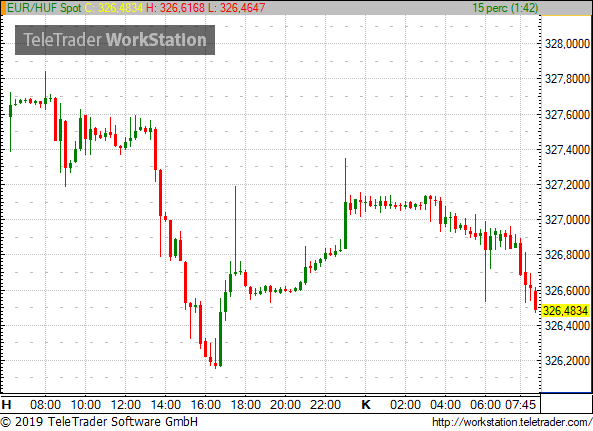Click the yellow current price tag 326,4834
593x431 pixels.
[565, 311]
